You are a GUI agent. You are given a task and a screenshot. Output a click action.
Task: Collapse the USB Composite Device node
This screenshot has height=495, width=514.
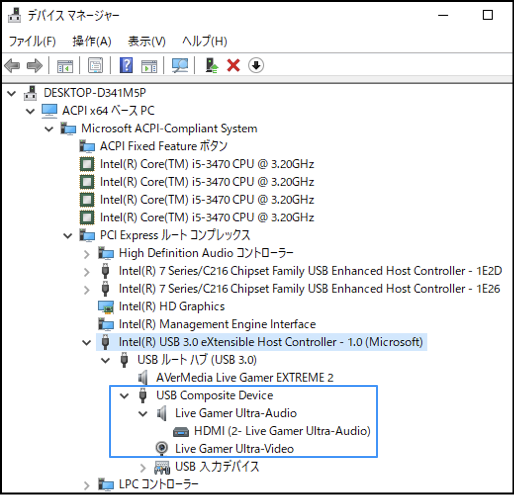click(x=124, y=396)
